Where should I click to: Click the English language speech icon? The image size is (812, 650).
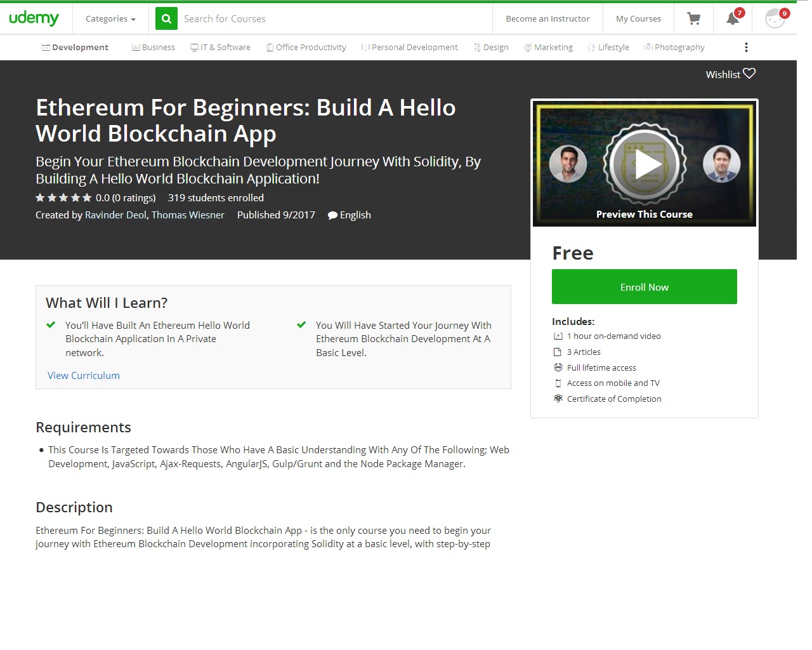click(x=332, y=216)
